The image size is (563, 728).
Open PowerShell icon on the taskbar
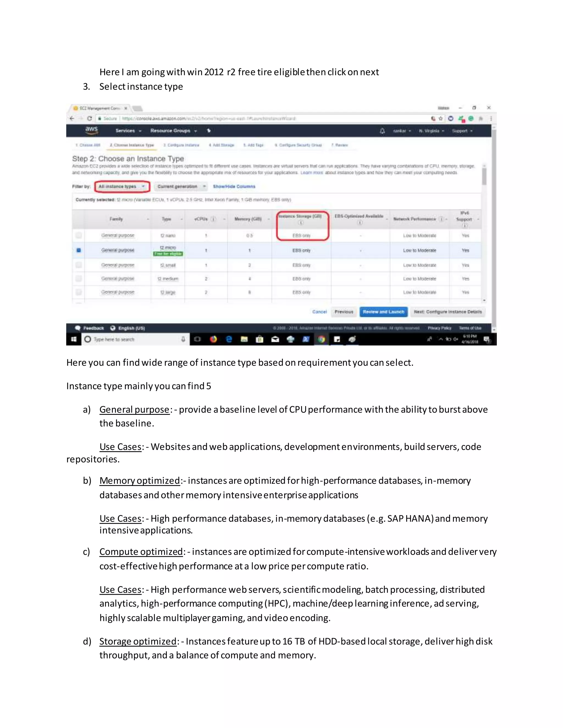click(x=306, y=339)
